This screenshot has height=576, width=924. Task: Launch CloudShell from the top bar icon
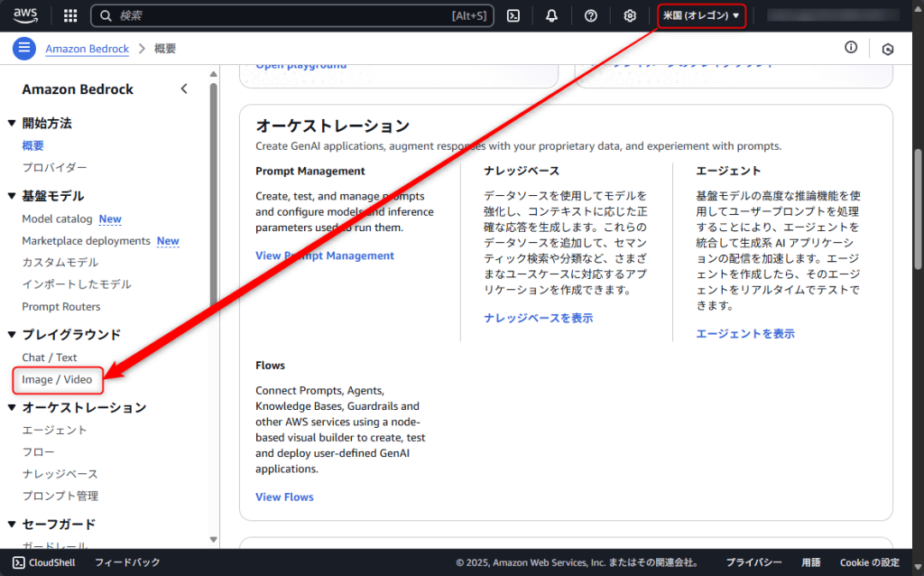[513, 16]
